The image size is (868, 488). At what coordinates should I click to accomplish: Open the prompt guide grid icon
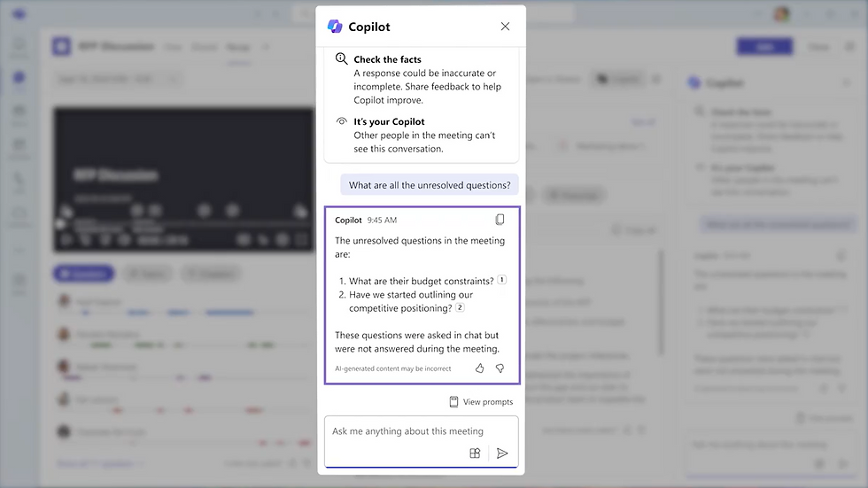tap(475, 453)
